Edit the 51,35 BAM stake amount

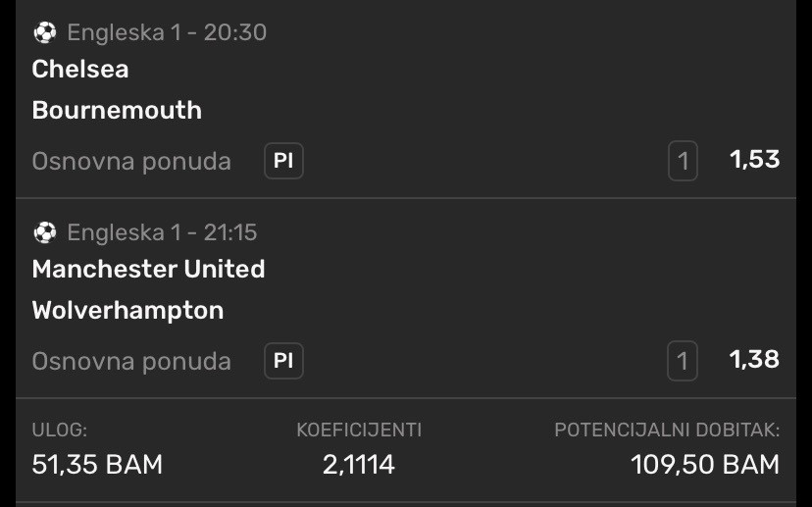(x=97, y=464)
